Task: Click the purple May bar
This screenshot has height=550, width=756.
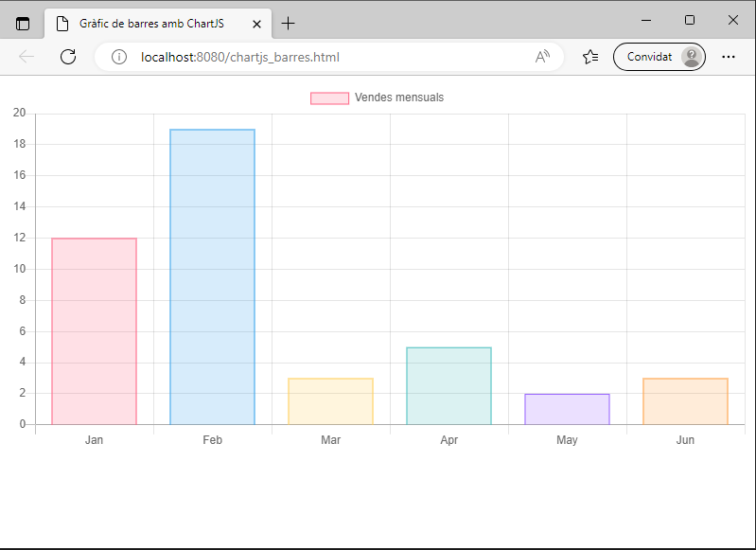Action: (567, 409)
